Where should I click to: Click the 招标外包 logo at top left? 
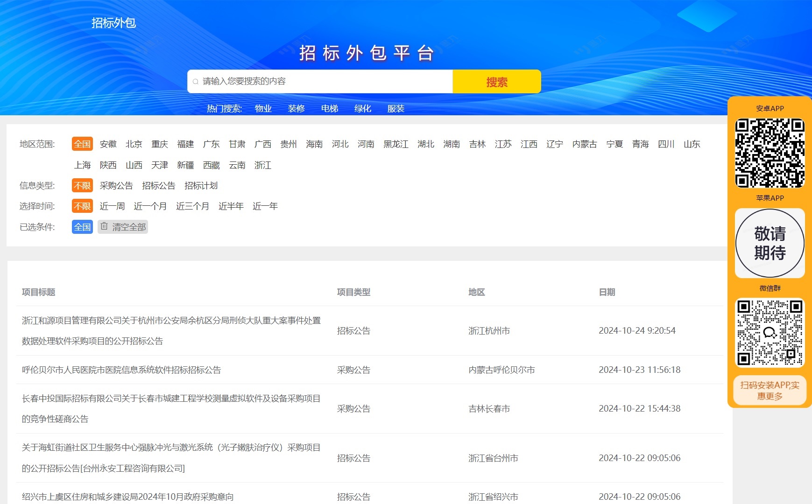coord(113,23)
